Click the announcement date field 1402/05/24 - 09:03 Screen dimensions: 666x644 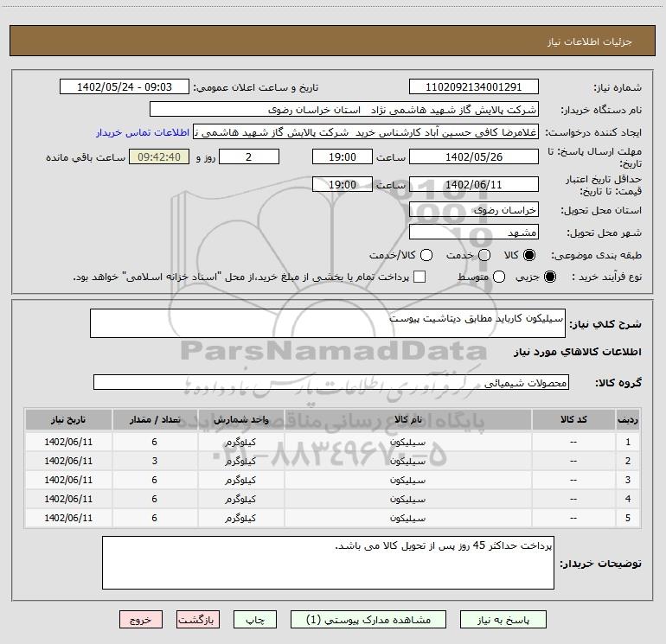[125, 86]
